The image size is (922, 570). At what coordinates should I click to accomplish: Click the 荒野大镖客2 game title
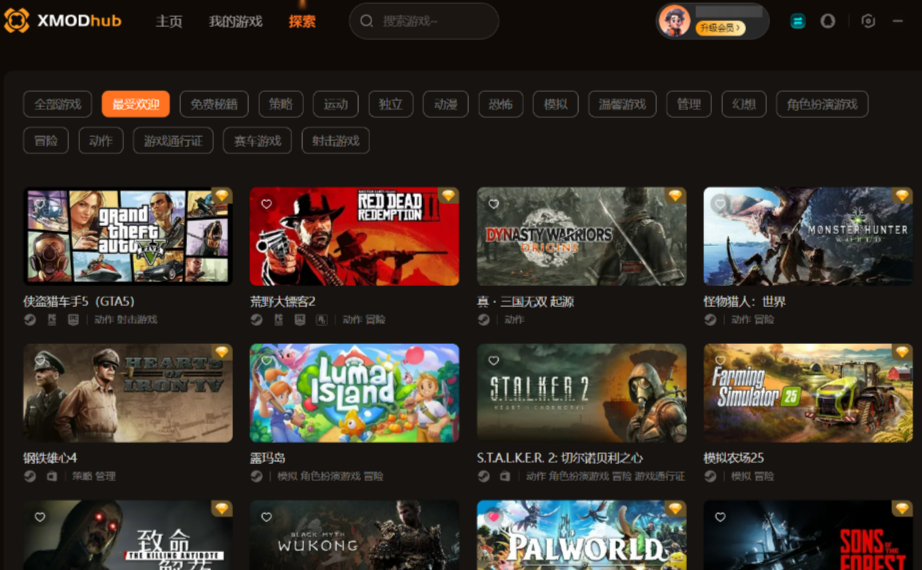coord(283,302)
